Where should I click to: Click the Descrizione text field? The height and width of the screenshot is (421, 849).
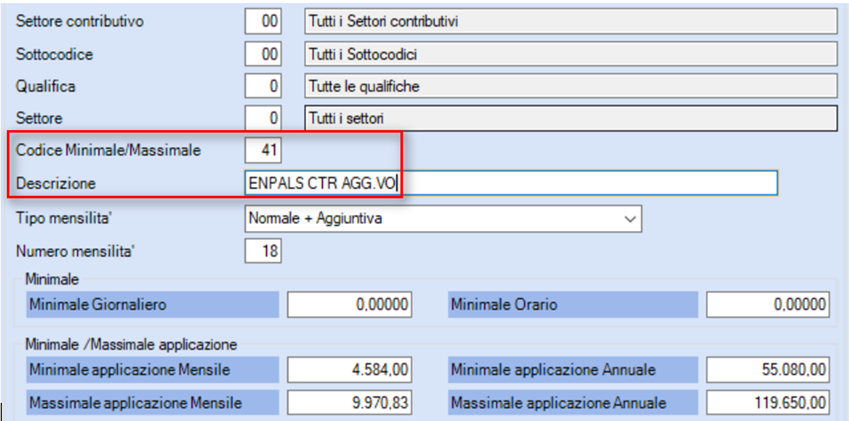(511, 183)
